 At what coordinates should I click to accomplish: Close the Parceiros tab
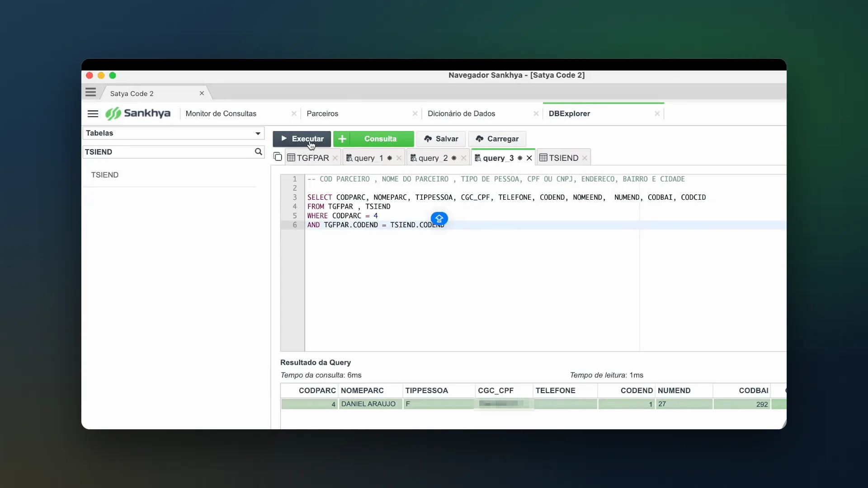415,113
